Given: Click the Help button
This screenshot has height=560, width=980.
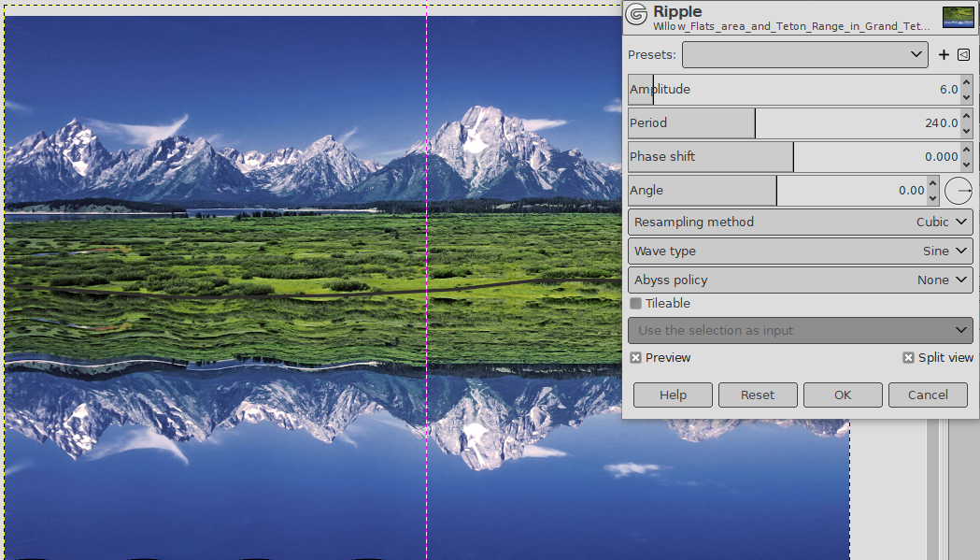Looking at the screenshot, I should tap(674, 395).
